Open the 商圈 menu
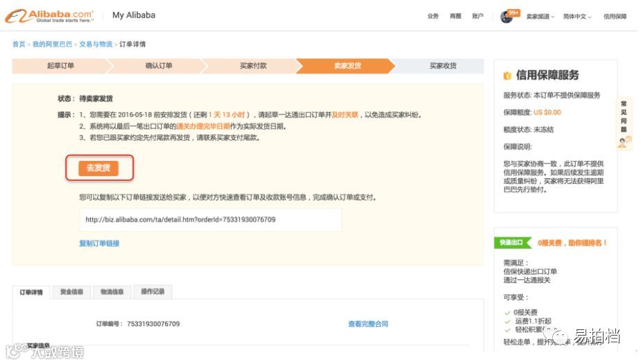The height and width of the screenshot is (364, 641). point(455,17)
